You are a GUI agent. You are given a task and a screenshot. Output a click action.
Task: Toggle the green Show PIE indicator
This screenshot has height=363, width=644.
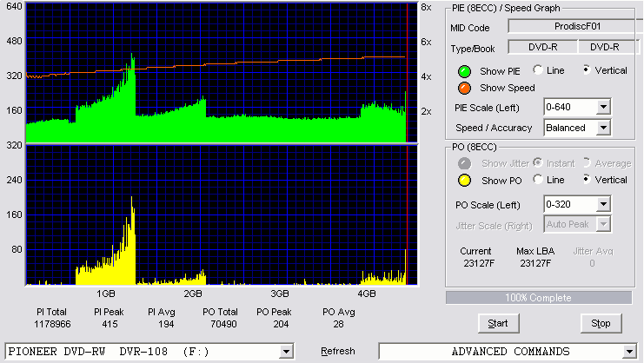click(464, 71)
